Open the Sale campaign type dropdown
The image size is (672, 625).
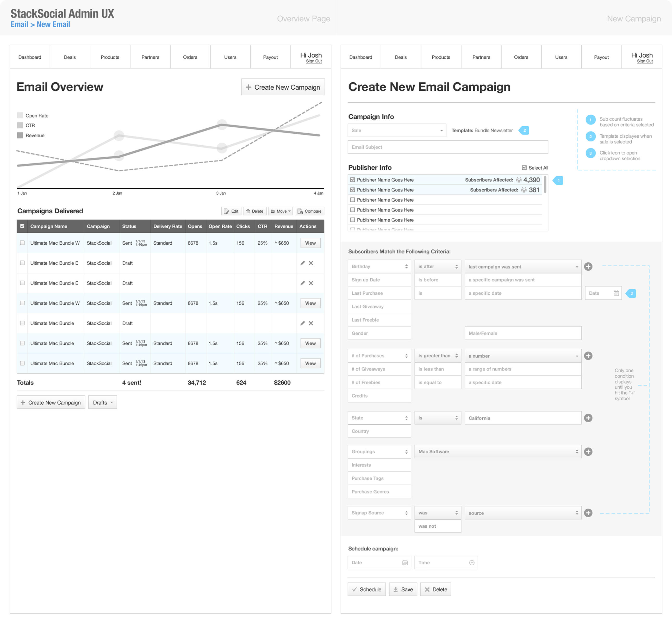coord(397,131)
